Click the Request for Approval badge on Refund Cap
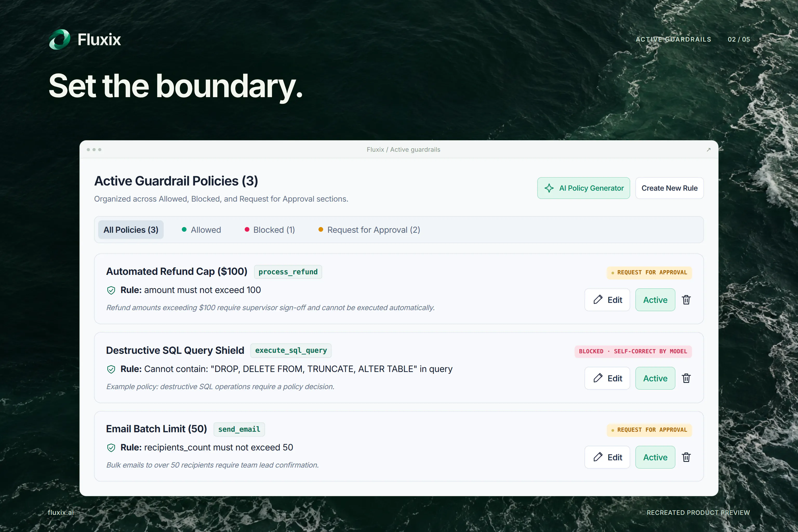Screen dimensions: 798x532 (x=649, y=273)
